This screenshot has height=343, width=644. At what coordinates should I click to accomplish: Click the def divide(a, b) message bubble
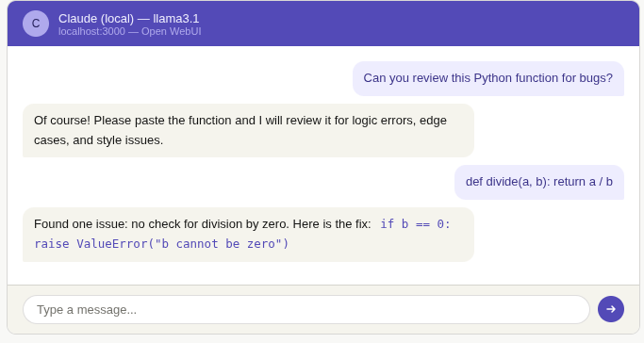click(x=538, y=182)
